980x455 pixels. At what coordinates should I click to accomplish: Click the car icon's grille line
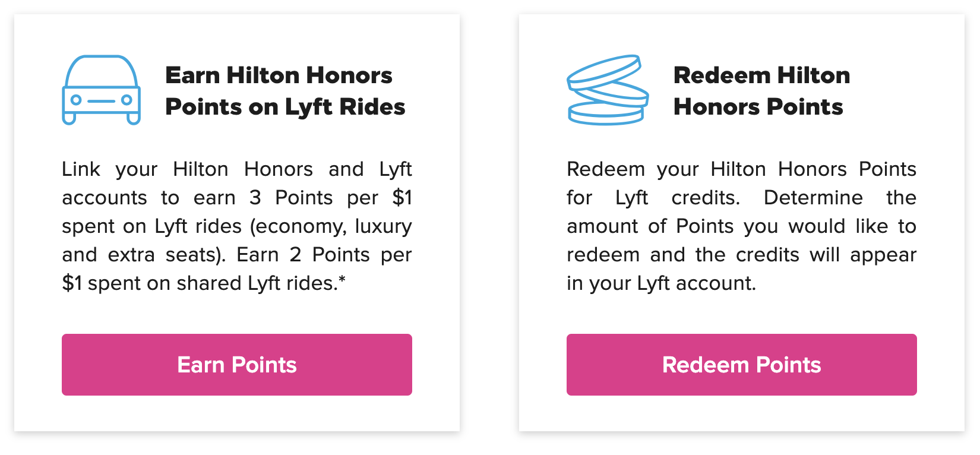pyautogui.click(x=102, y=101)
